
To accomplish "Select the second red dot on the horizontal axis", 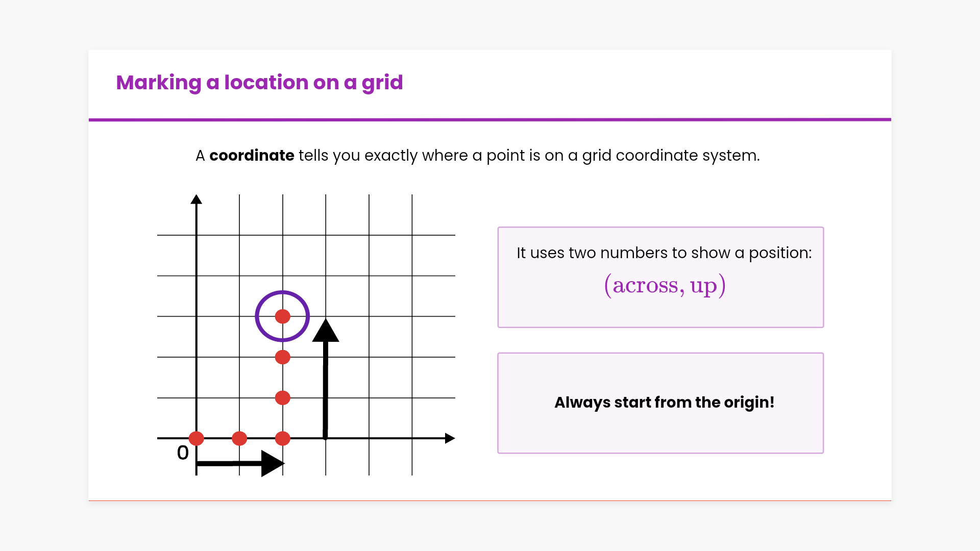I will 239,438.
